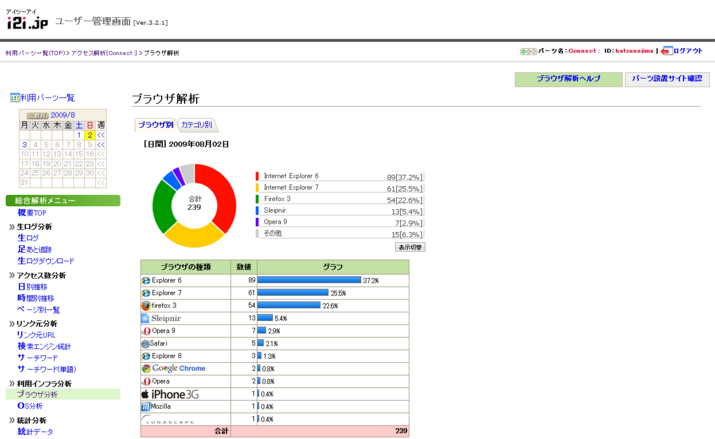Open the パーツ設置サイト確認 button
715x439 pixels.
(x=667, y=79)
